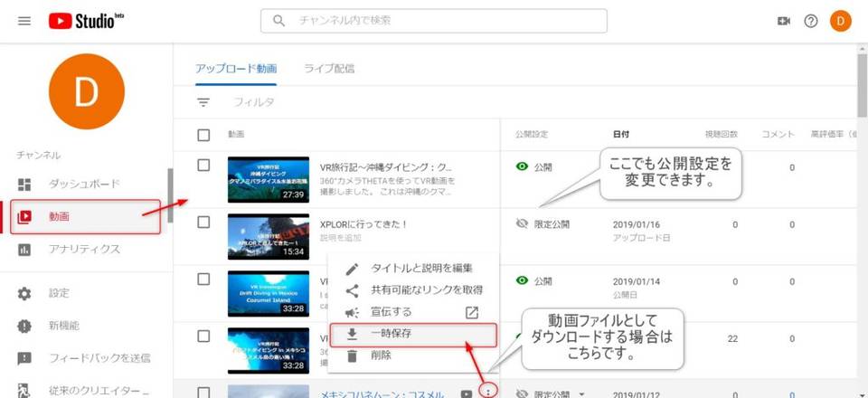Screen dimensions: 868x398
Task: Open the help question mark icon
Action: (811, 21)
